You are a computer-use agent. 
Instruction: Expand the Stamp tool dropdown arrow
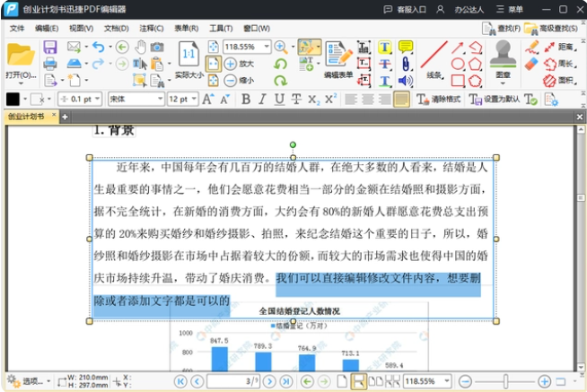(503, 83)
